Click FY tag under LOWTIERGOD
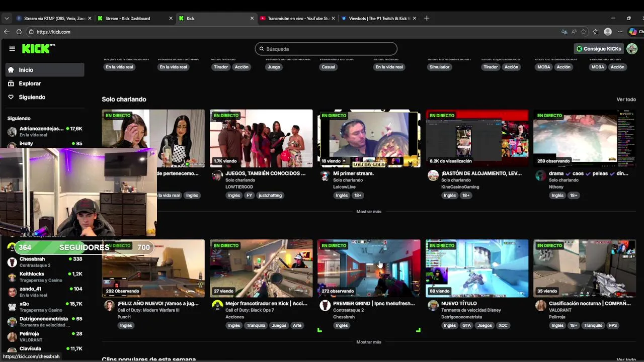This screenshot has width=644, height=362. coord(250,195)
